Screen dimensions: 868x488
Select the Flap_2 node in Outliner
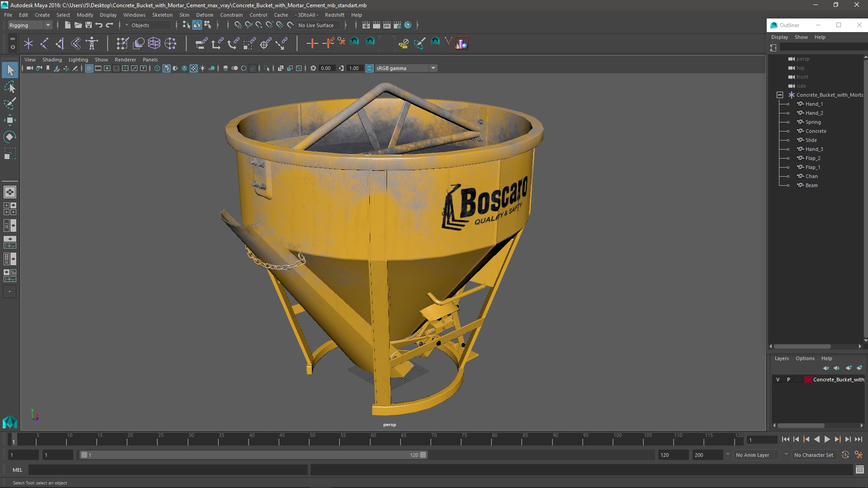pyautogui.click(x=813, y=158)
